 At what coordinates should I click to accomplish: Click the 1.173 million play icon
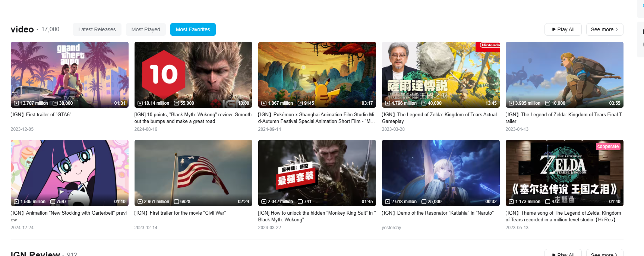[x=511, y=202]
